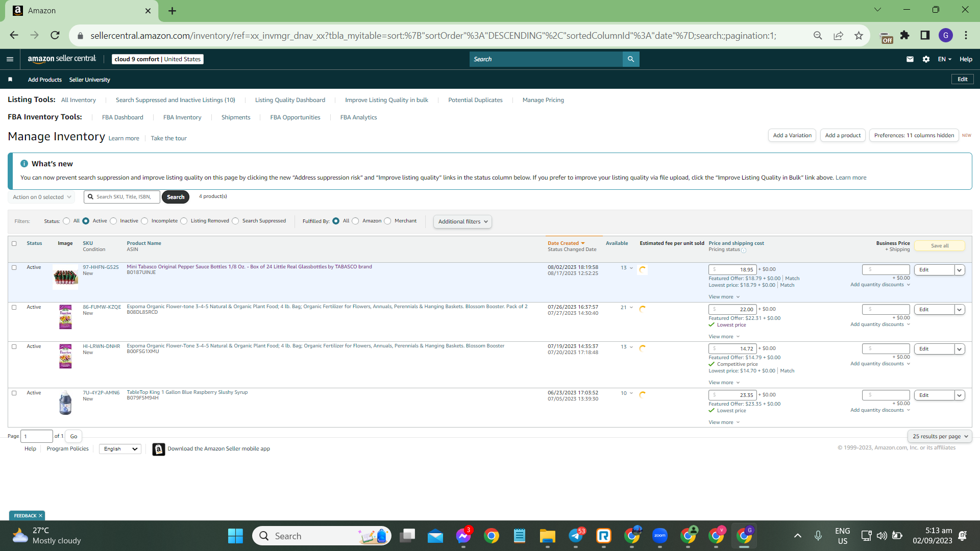
Task: Expand Add quantity discounts for TableTop King
Action: pyautogui.click(x=880, y=410)
